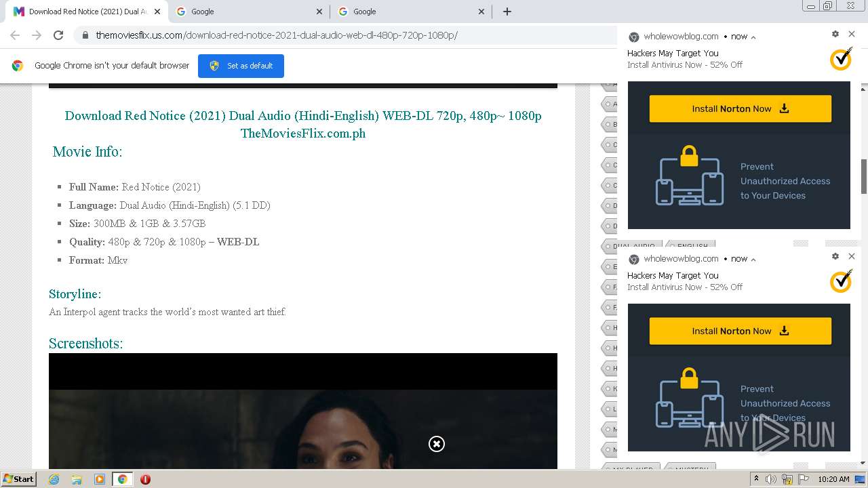Open Windows Explorer folder from taskbar
The height and width of the screenshot is (488, 868).
coord(77,479)
